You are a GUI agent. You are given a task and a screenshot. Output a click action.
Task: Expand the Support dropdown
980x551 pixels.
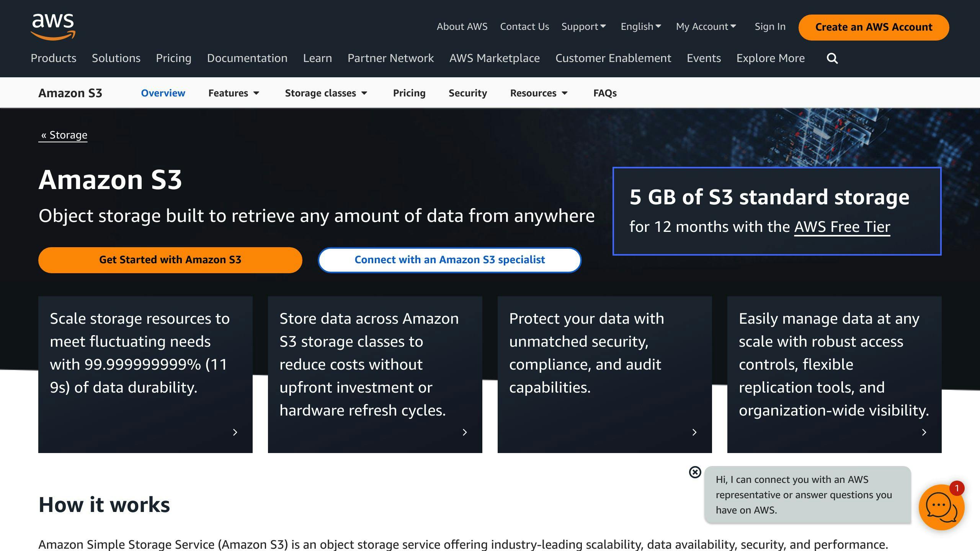pyautogui.click(x=583, y=26)
